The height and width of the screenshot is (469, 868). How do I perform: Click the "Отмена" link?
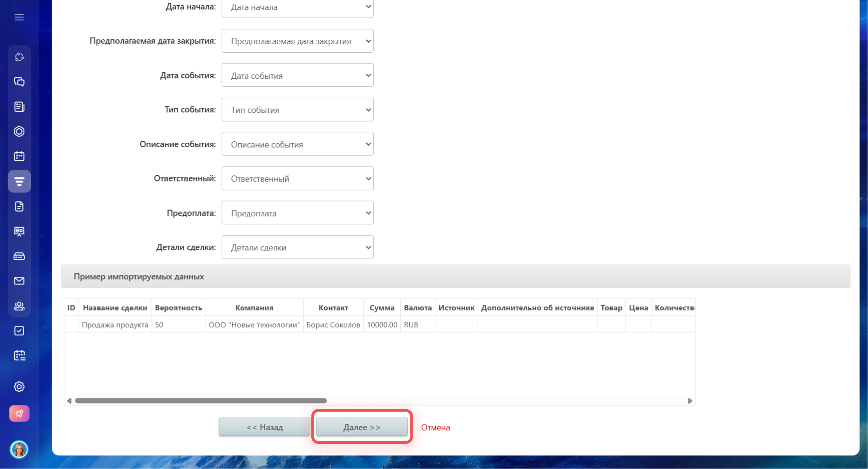435,428
